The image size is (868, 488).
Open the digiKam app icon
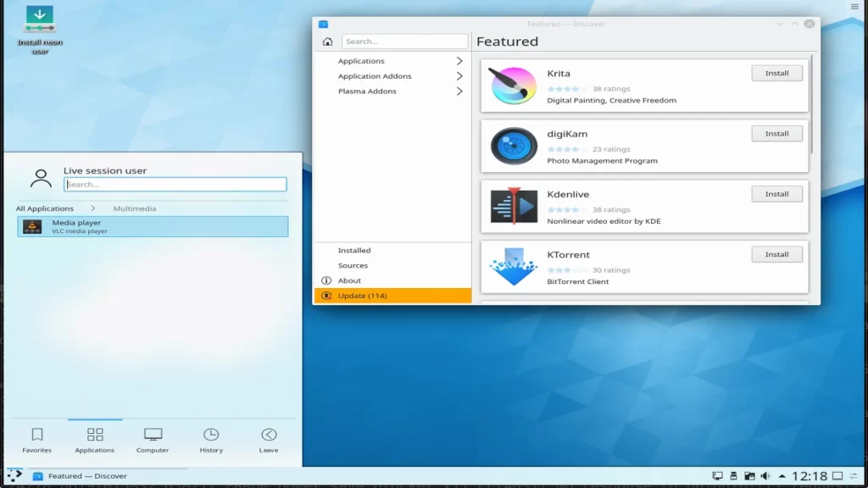514,146
